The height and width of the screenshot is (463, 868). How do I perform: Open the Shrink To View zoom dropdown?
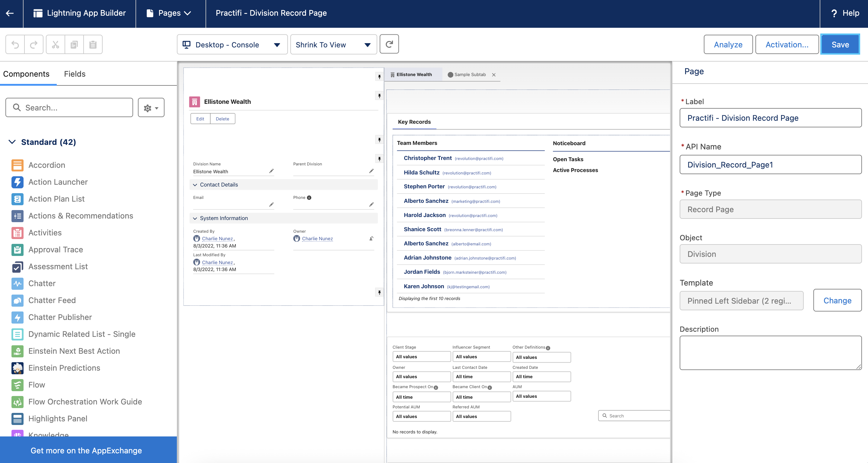coord(333,45)
